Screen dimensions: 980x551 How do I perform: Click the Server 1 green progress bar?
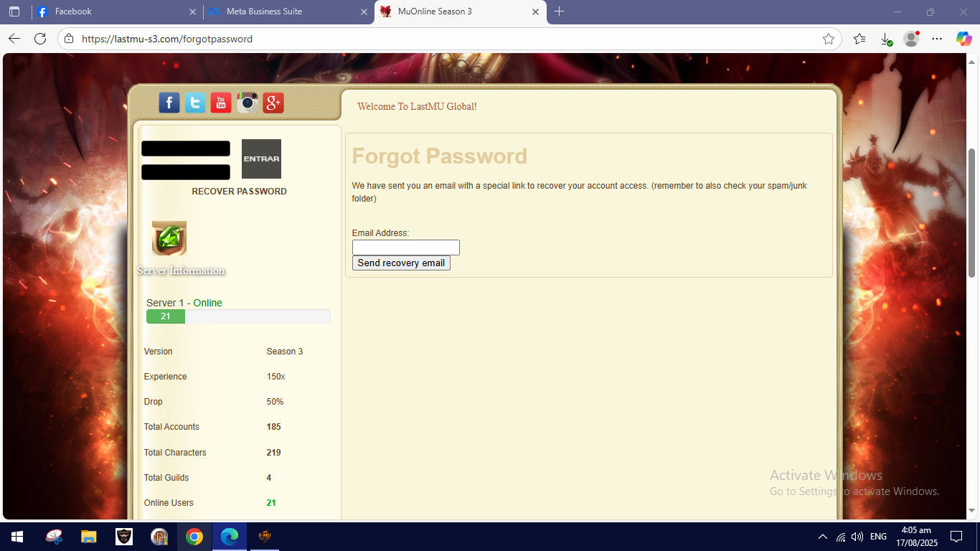click(166, 316)
